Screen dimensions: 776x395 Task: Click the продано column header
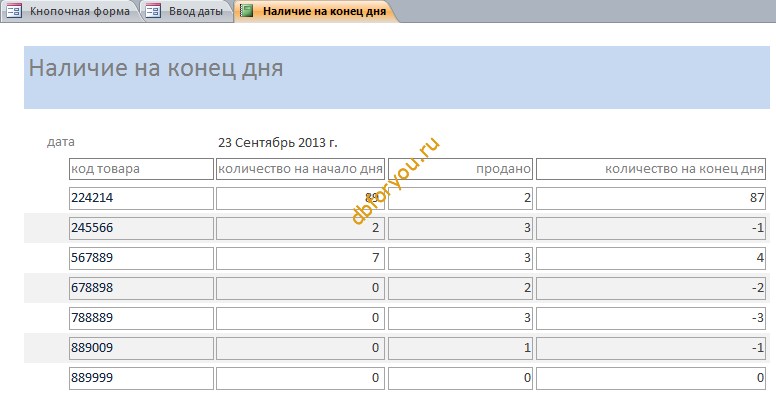[x=460, y=169]
